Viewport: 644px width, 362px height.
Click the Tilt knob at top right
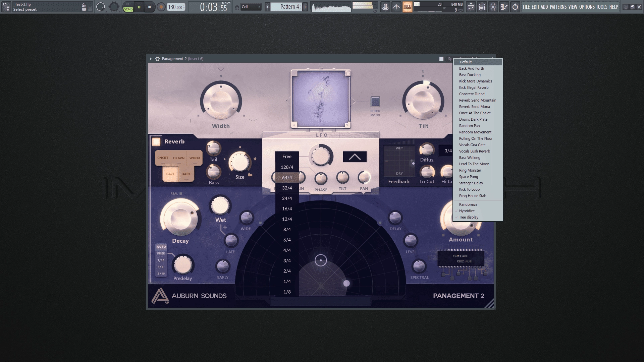click(x=423, y=101)
